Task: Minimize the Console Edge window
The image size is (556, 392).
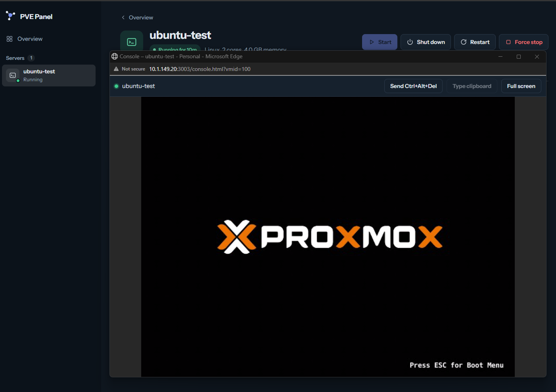Action: (x=500, y=57)
